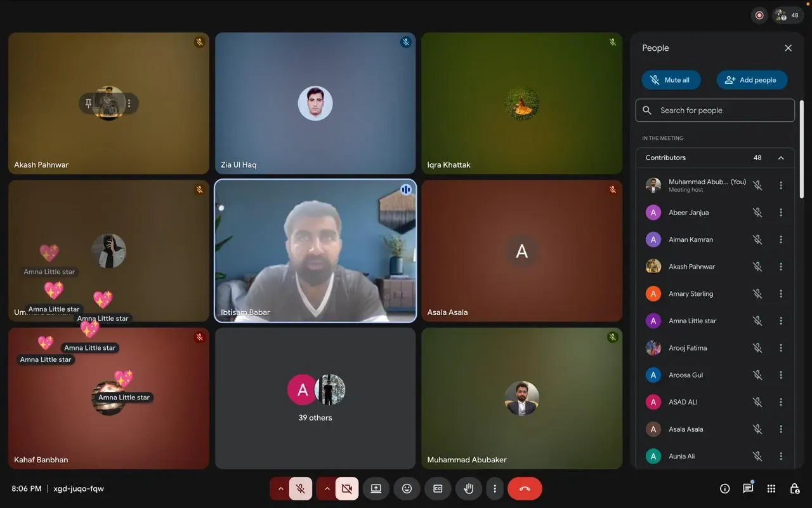
Task: Toggle the camera off button
Action: pos(347,488)
